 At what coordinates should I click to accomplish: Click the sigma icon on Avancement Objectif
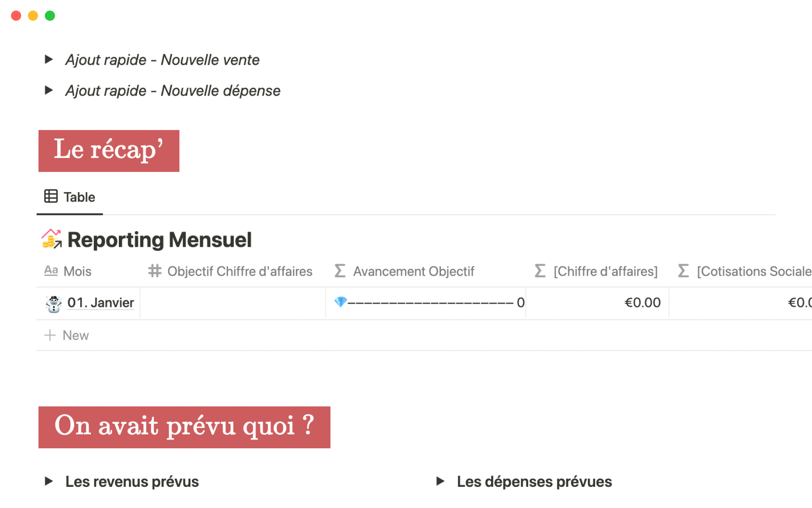340,271
